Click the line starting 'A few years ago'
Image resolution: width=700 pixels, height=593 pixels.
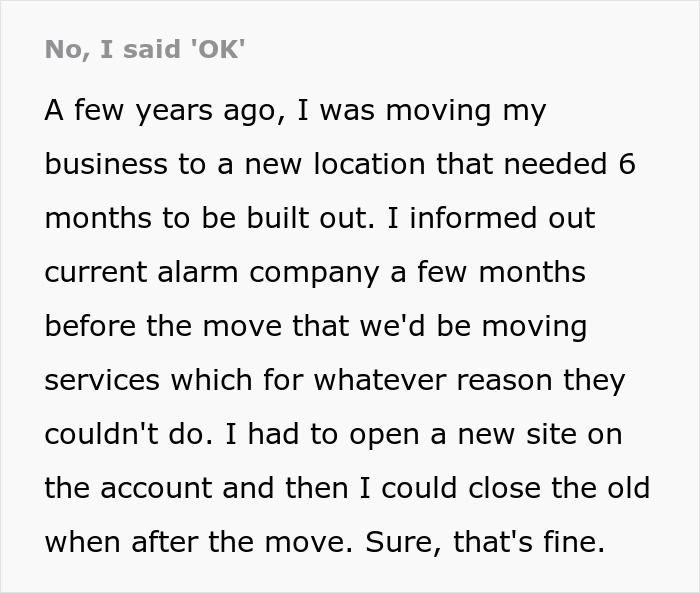(295, 111)
